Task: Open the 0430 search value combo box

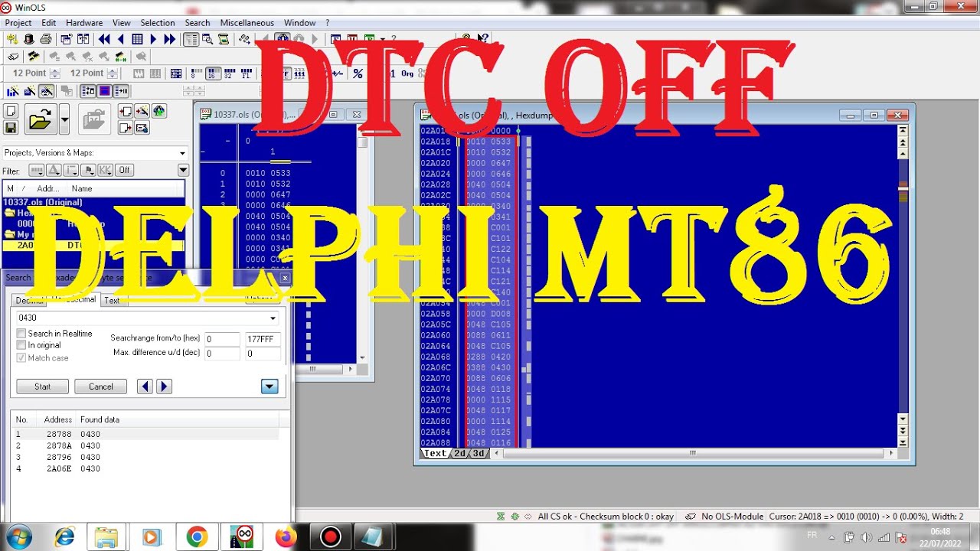Action: [x=148, y=318]
